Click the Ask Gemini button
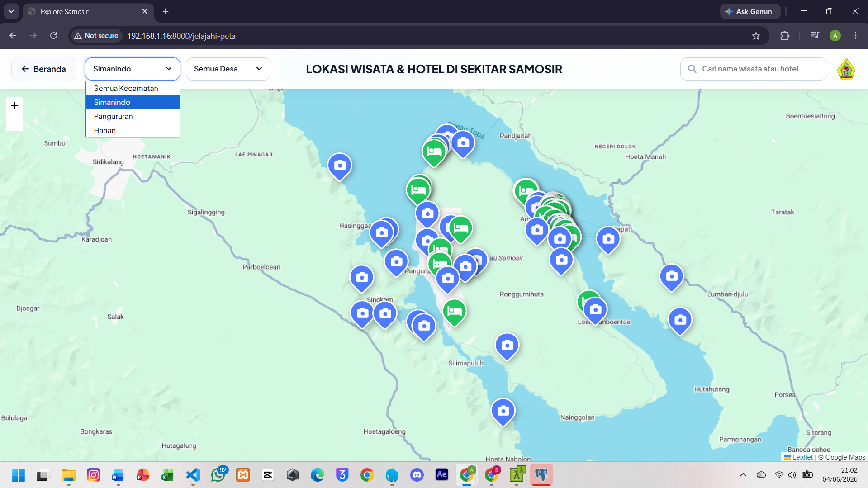 tap(750, 11)
